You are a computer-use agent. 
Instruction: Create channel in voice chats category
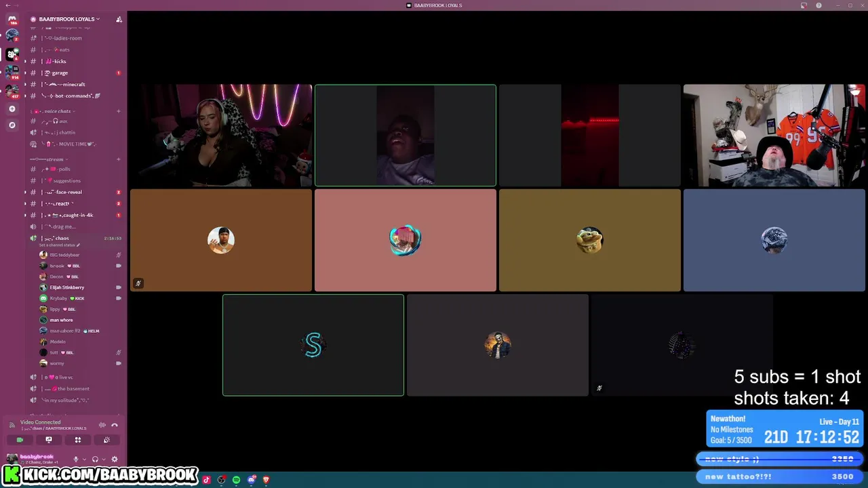click(119, 111)
